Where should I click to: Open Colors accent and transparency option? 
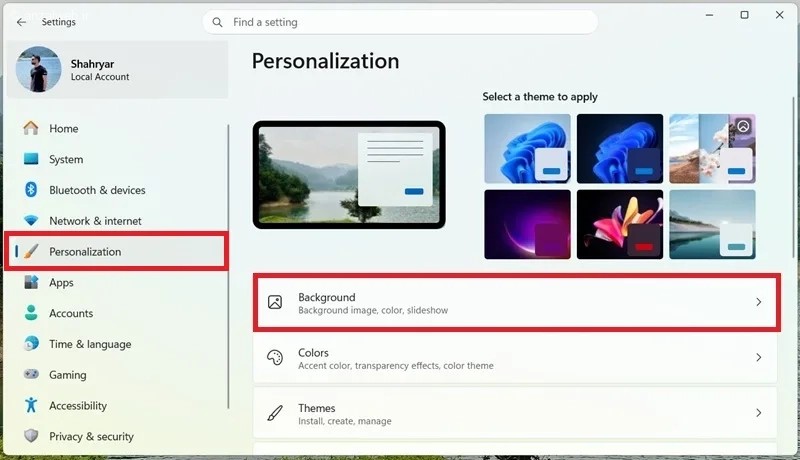pos(515,358)
